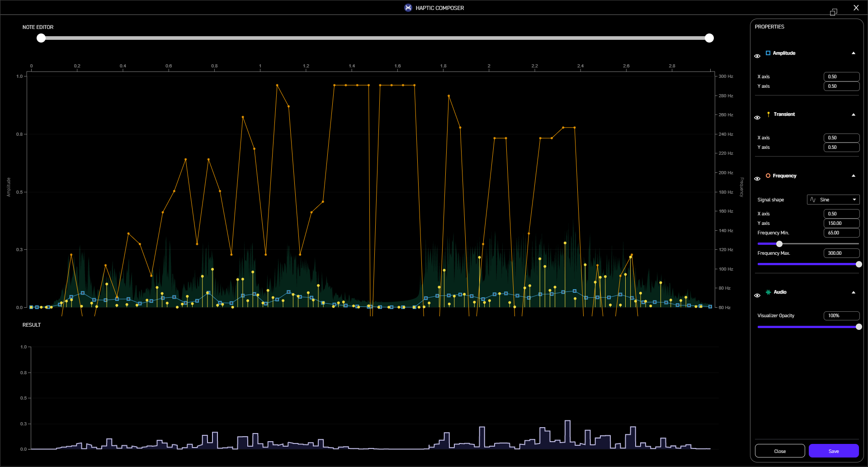Image resolution: width=868 pixels, height=467 pixels.
Task: Toggle Frequency layer visibility eye
Action: pyautogui.click(x=757, y=179)
